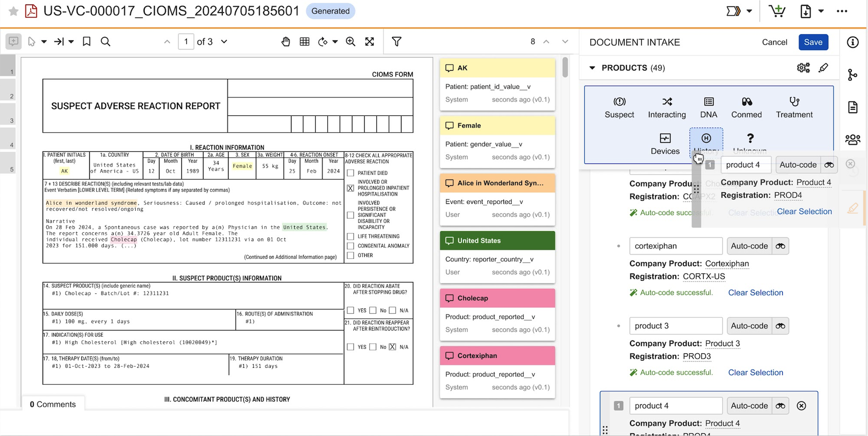Go to next annotation chevron

click(565, 42)
